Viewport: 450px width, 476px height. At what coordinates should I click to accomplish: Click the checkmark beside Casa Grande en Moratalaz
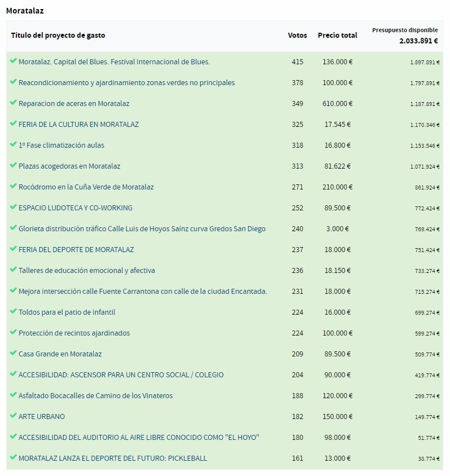click(x=13, y=353)
